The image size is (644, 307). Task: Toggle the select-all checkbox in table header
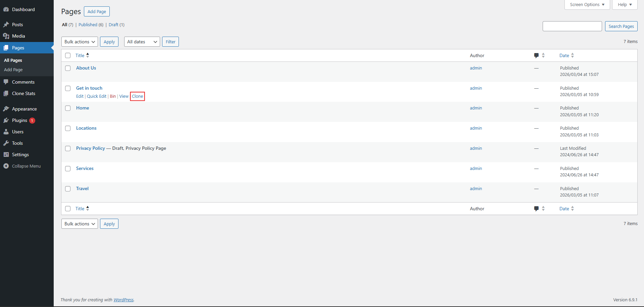pos(68,55)
